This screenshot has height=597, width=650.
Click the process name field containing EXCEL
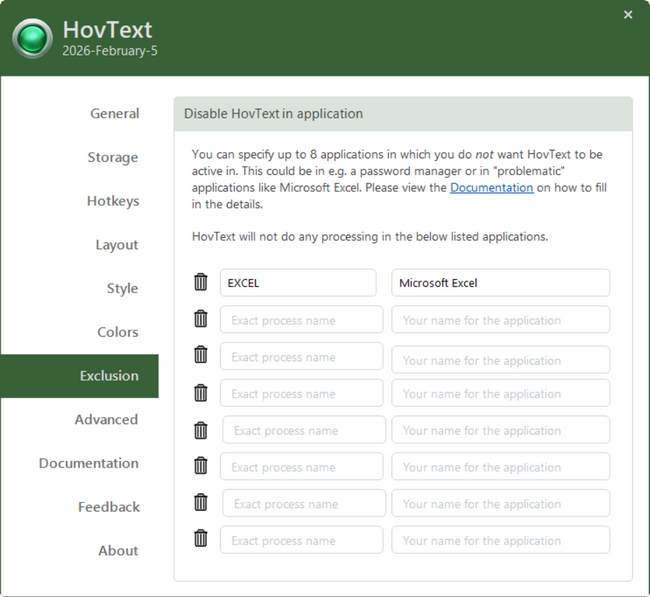click(298, 283)
